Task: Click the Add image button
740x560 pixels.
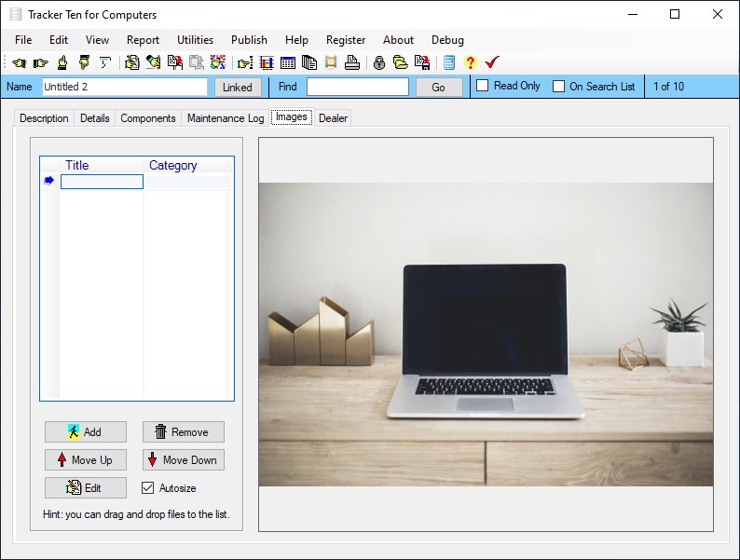Action: tap(86, 431)
